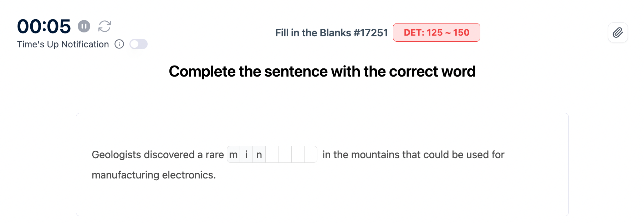Click the paperclip attachment icon

tap(618, 33)
